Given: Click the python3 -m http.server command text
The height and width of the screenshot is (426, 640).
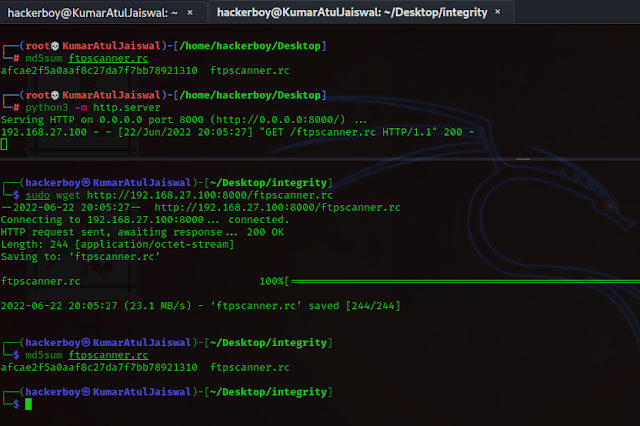Looking at the screenshot, I should coord(93,108).
